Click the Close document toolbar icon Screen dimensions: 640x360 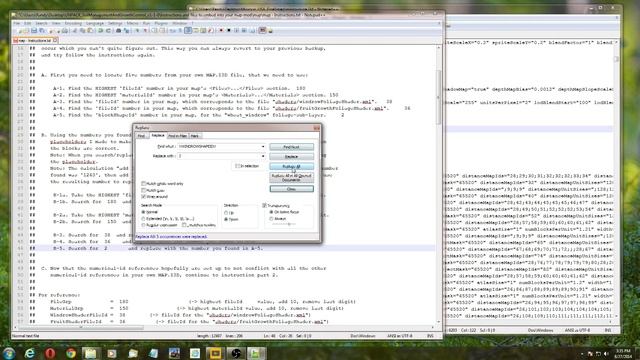point(51,31)
